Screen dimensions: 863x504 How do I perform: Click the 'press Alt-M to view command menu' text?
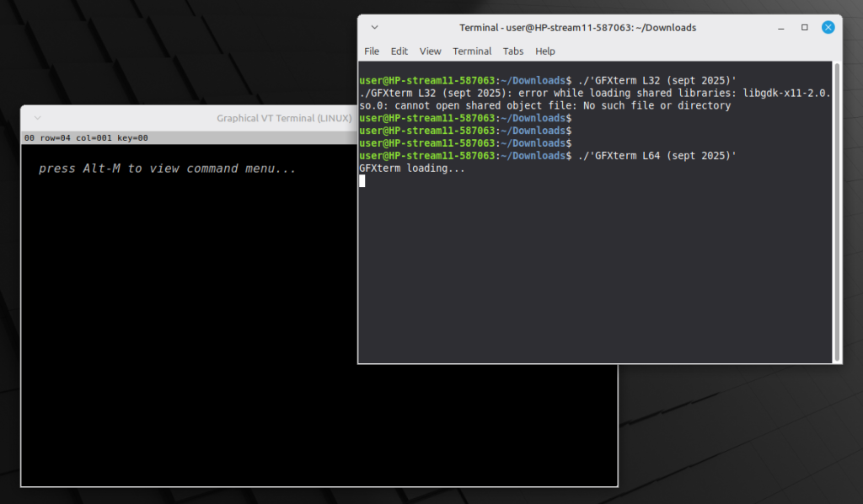[167, 169]
